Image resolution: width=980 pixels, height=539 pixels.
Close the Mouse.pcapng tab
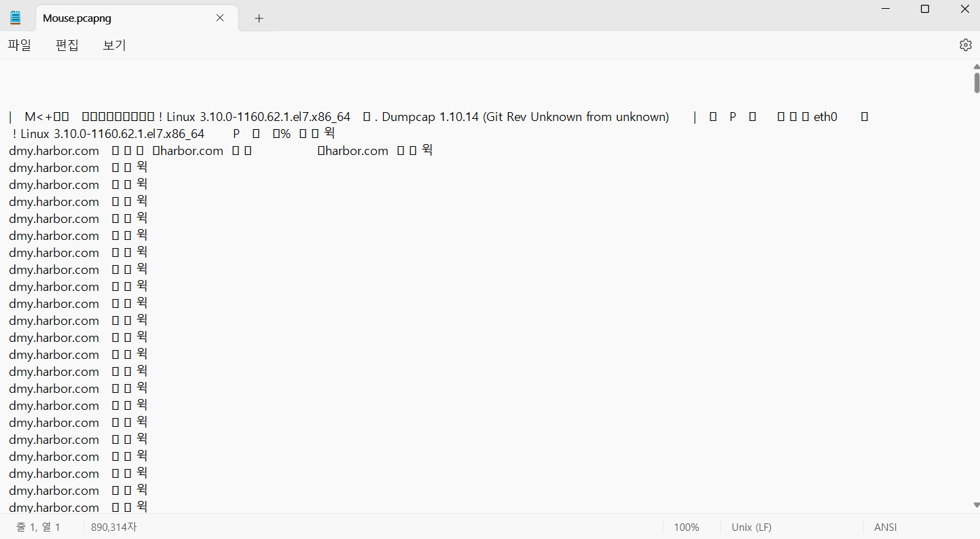pyautogui.click(x=220, y=18)
